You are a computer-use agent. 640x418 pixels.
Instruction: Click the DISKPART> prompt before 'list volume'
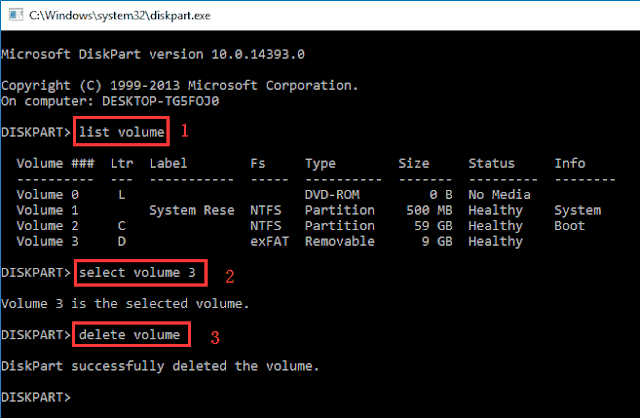(x=36, y=132)
